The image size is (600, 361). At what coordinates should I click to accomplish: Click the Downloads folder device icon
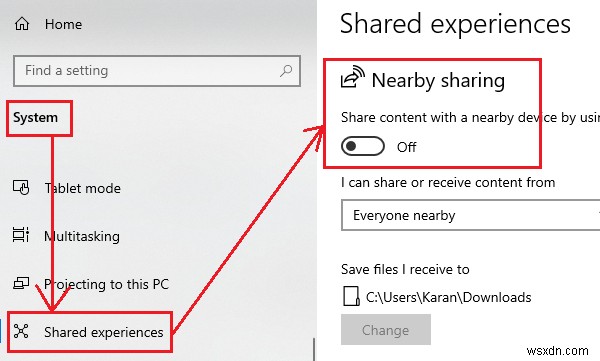351,296
